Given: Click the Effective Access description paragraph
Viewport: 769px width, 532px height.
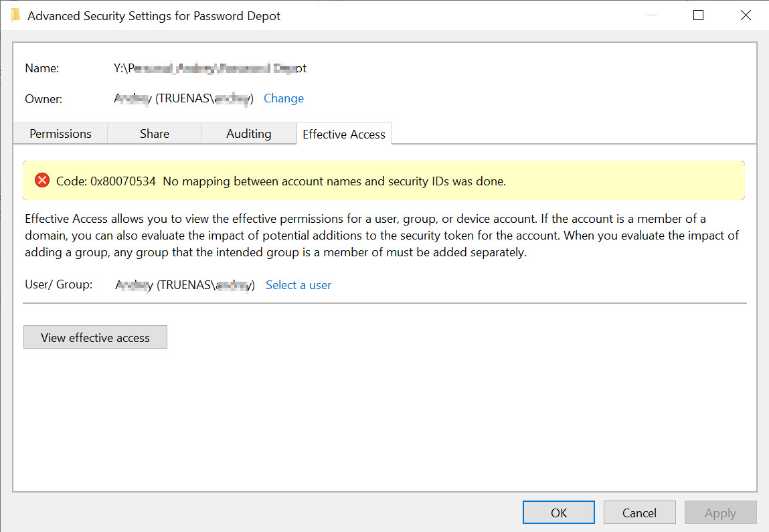Looking at the screenshot, I should click(381, 236).
